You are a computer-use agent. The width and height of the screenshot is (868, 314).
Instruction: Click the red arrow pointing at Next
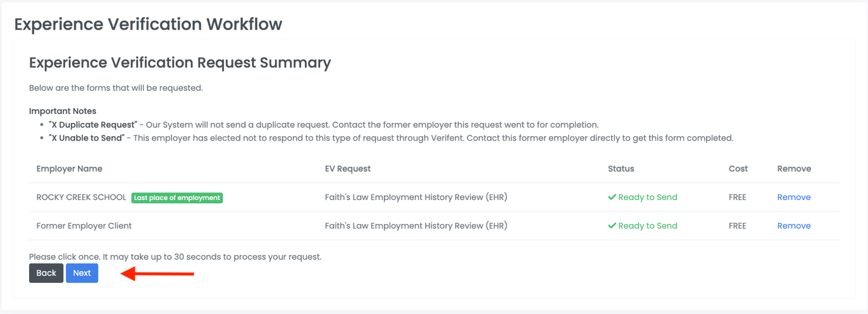(x=157, y=274)
